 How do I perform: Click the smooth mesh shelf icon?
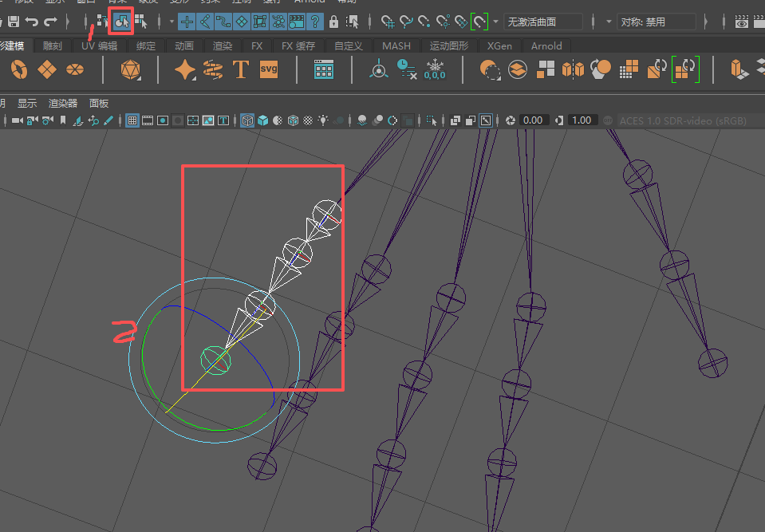[x=601, y=69]
